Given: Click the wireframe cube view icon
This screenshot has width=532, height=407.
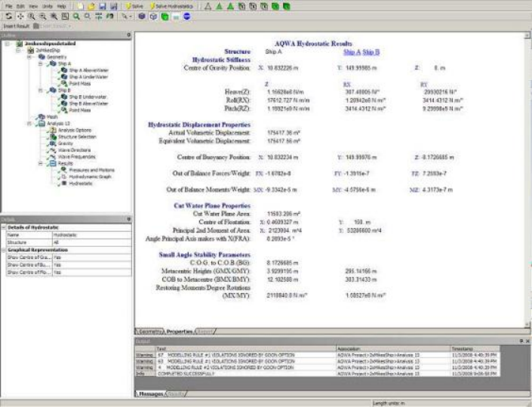Looking at the screenshot, I should click(153, 17).
